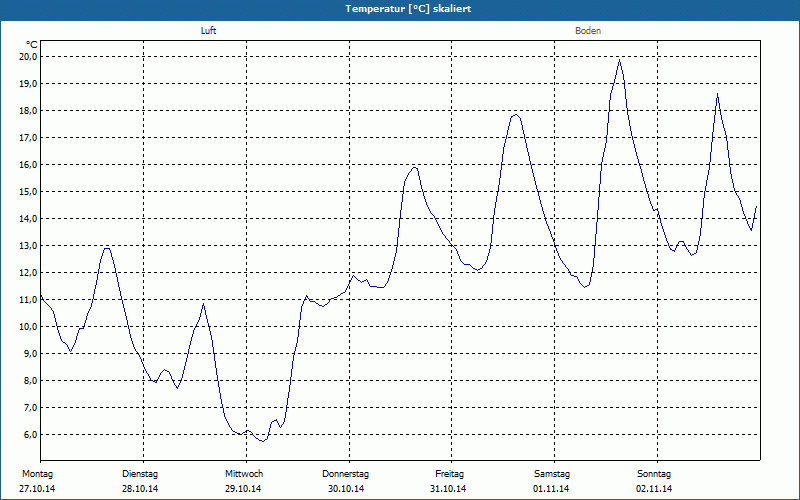
Task: Click the date 27.10.14
Action: [37, 489]
